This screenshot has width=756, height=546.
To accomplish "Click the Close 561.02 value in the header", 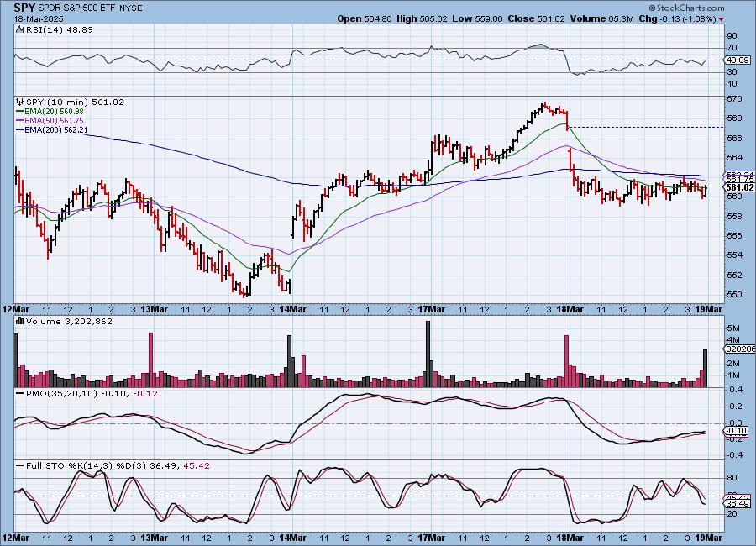I will (536, 18).
